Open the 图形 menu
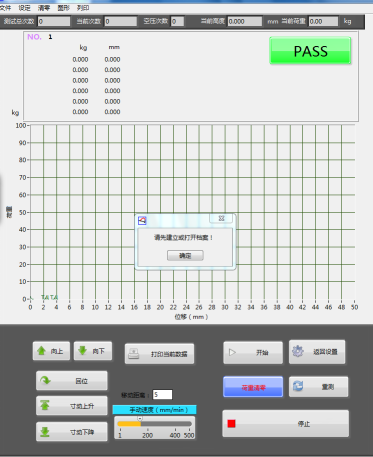The height and width of the screenshot is (457, 373). click(63, 8)
